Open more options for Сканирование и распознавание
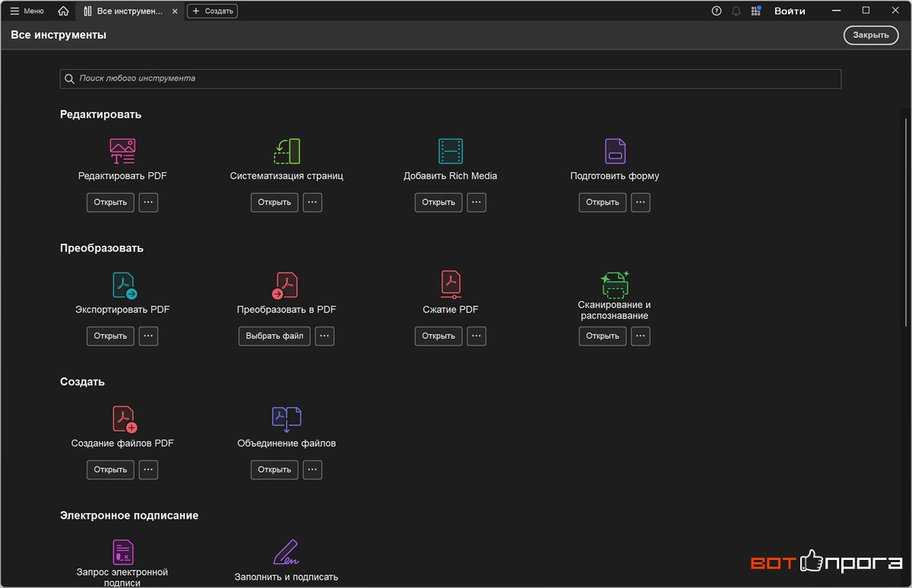Image resolution: width=912 pixels, height=588 pixels. 641,336
